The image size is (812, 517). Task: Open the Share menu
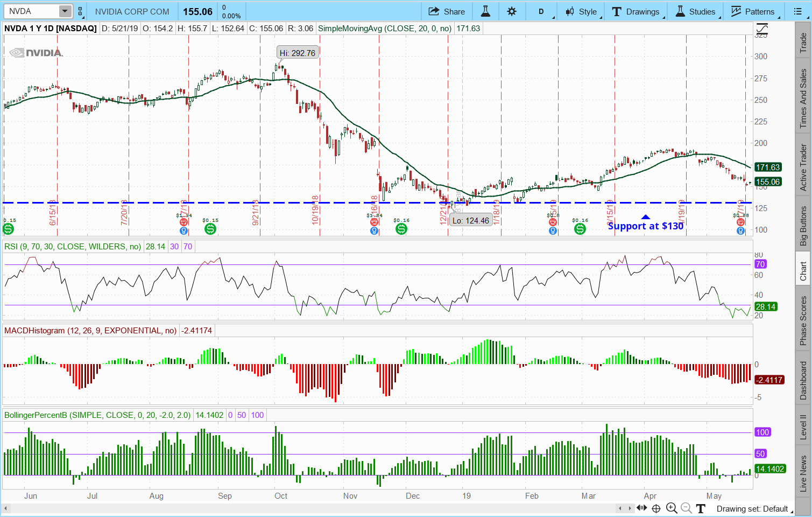click(x=447, y=11)
